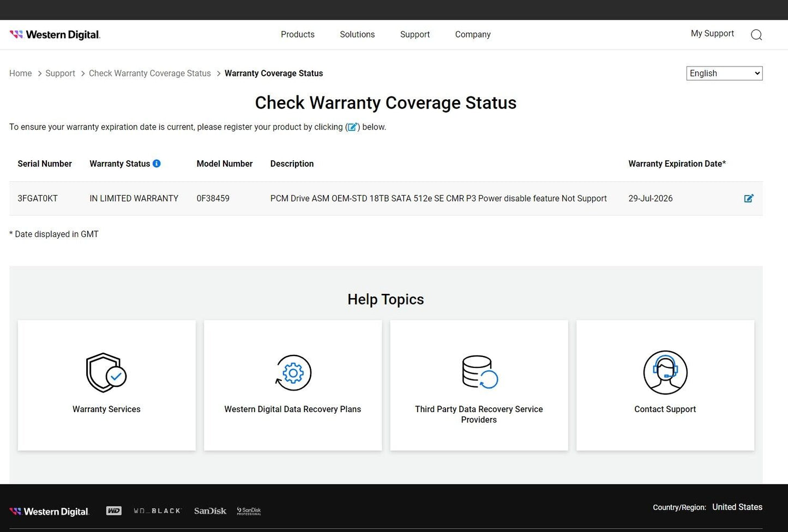Click the edit/register icon for serial 3FGAT0KT
The height and width of the screenshot is (532, 788).
(749, 198)
